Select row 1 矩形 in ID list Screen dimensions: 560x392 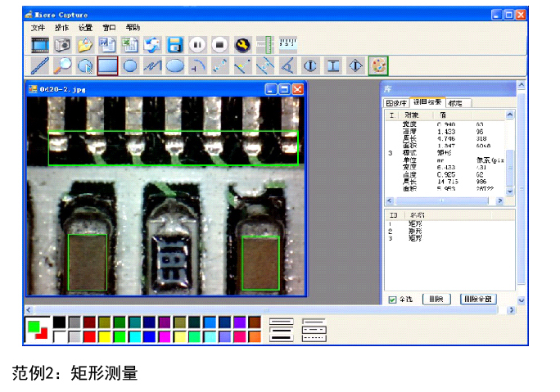pyautogui.click(x=449, y=224)
